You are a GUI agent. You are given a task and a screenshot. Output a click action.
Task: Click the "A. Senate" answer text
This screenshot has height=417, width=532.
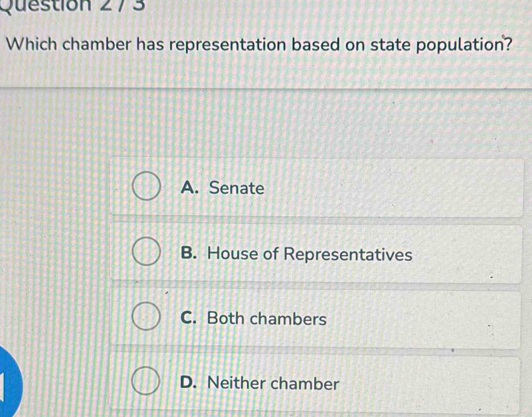pos(222,189)
